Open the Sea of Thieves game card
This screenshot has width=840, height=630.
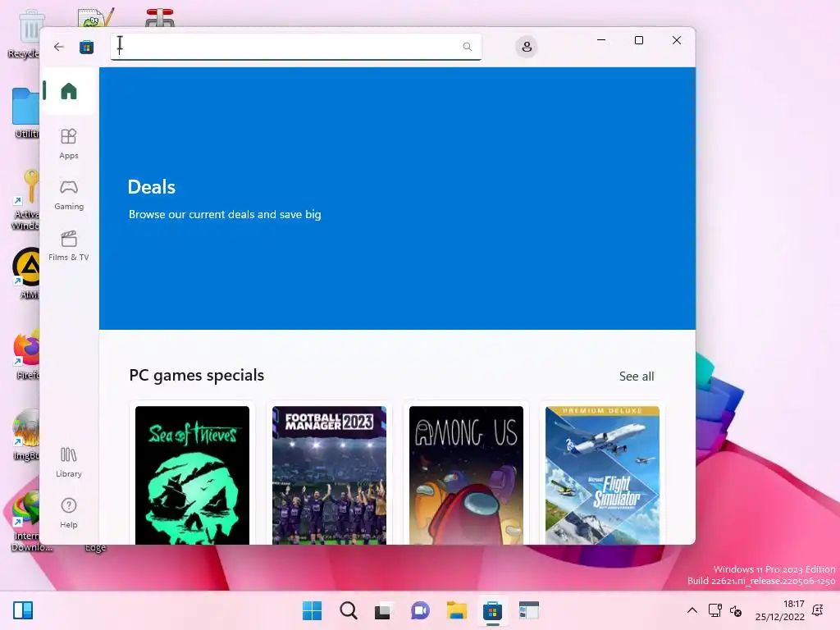click(x=192, y=474)
